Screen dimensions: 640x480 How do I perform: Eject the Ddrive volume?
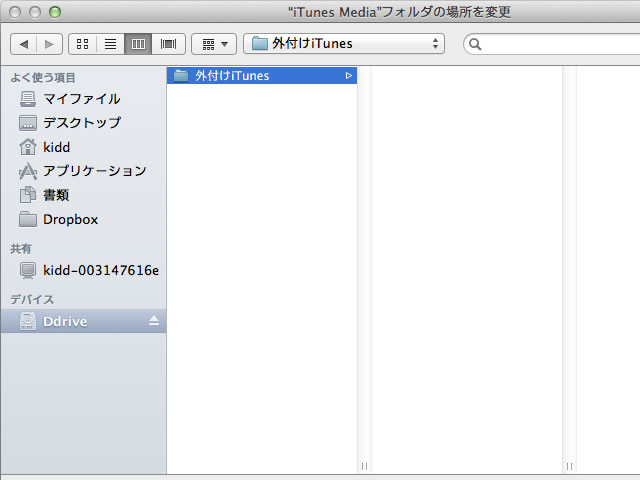click(x=154, y=321)
